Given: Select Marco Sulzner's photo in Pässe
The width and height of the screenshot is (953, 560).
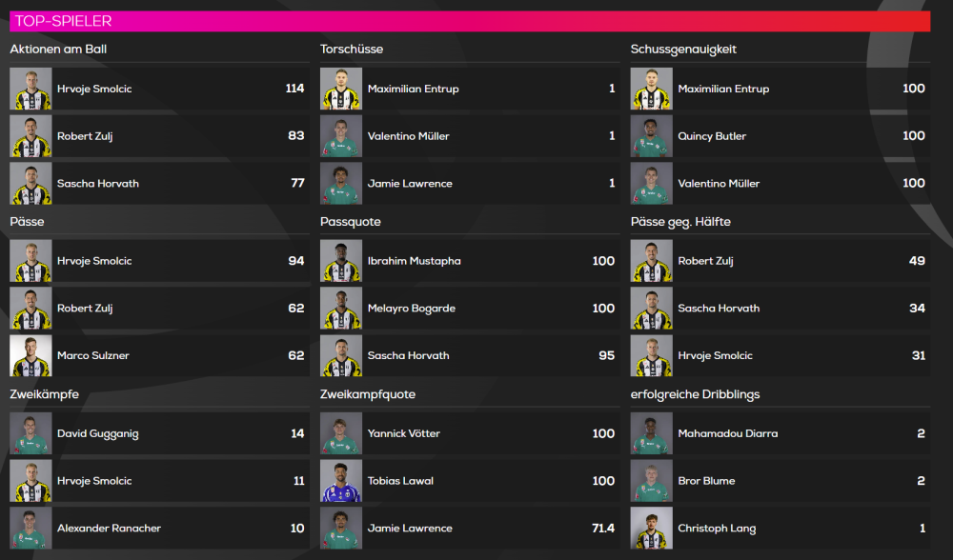Looking at the screenshot, I should [x=30, y=355].
